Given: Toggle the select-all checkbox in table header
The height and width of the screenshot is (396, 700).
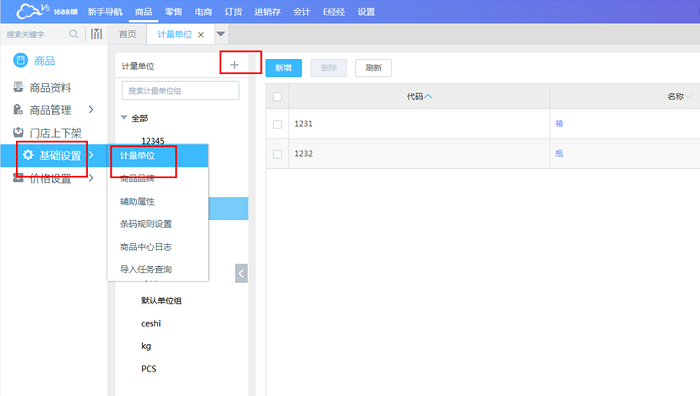Looking at the screenshot, I should [x=277, y=96].
